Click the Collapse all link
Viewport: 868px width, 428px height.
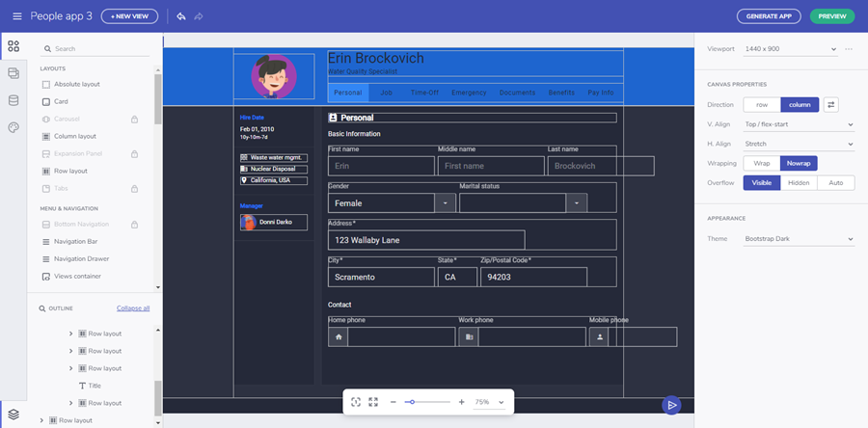[133, 308]
